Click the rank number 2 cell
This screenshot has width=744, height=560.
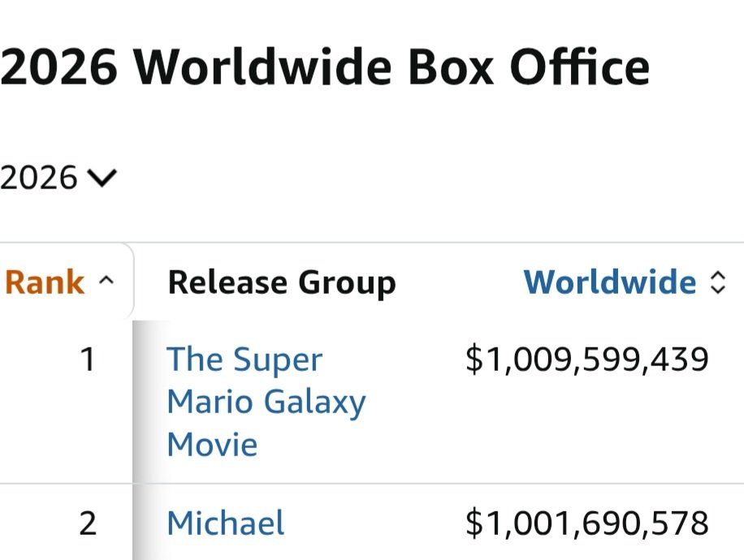tap(88, 523)
